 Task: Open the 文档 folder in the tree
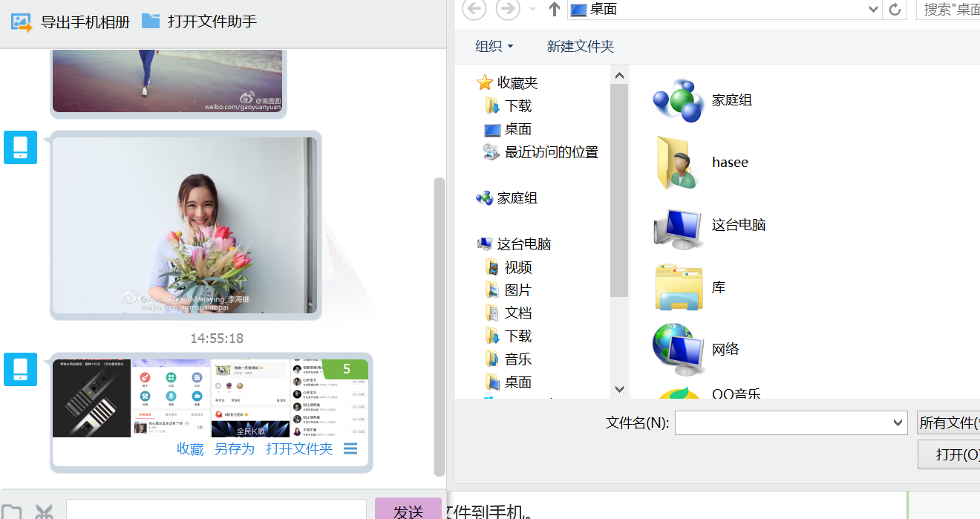509,313
